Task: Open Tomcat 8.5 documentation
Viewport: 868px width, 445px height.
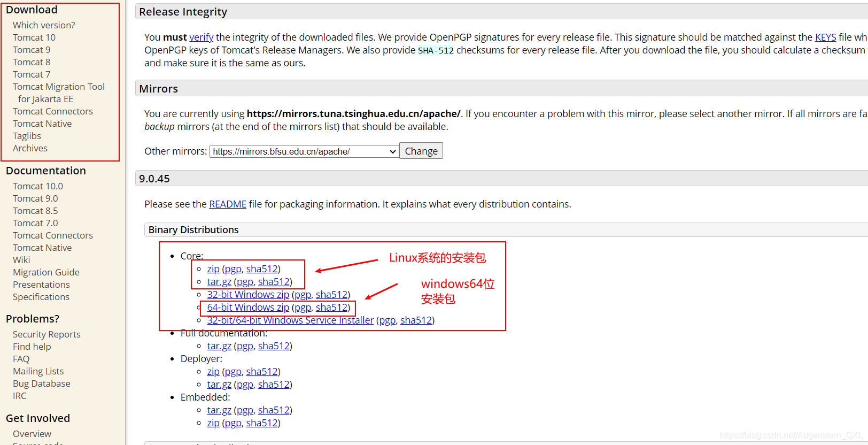Action: point(35,211)
